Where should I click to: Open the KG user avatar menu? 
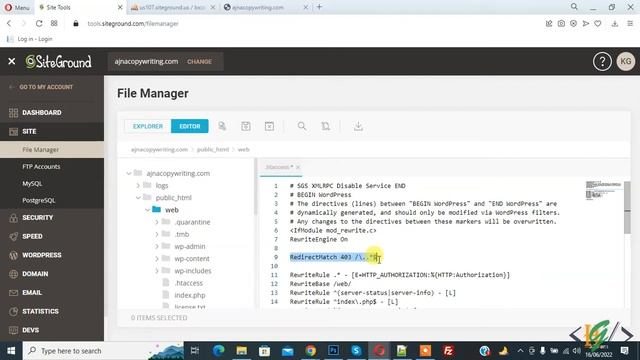pos(625,62)
